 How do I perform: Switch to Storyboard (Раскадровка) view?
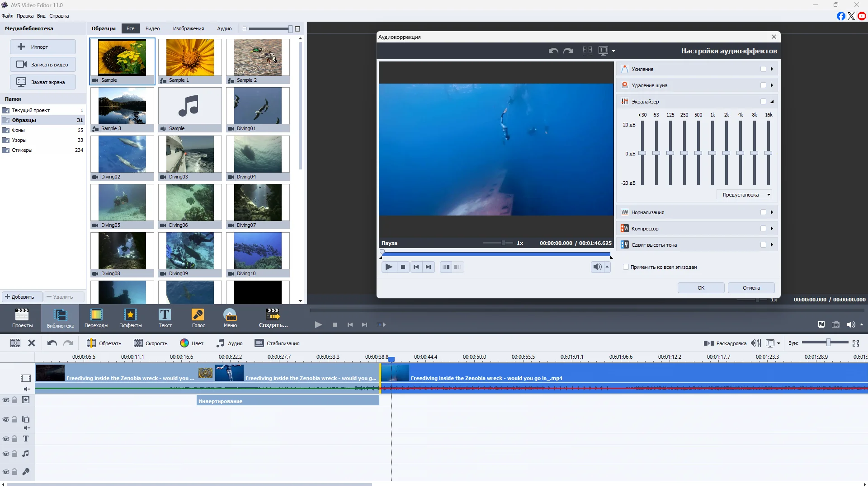click(x=725, y=343)
